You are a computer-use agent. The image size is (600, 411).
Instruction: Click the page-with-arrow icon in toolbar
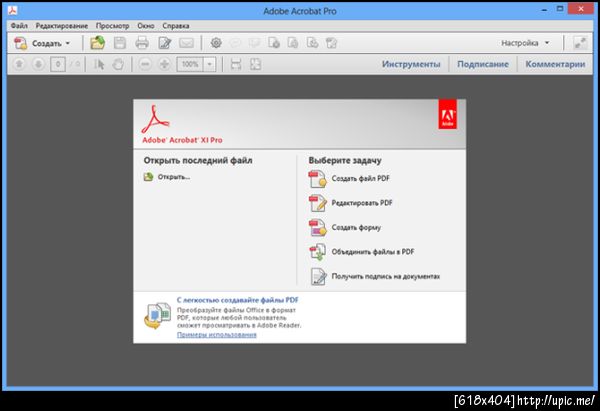[312, 43]
